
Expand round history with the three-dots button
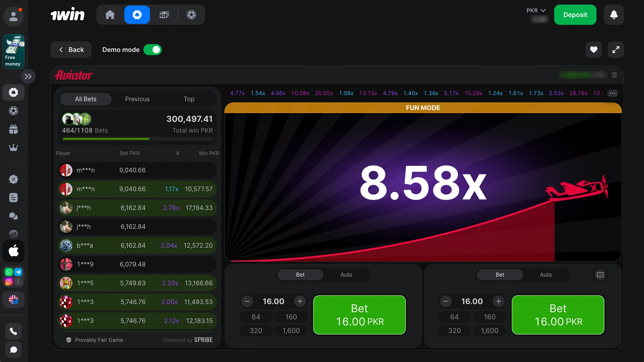point(612,93)
